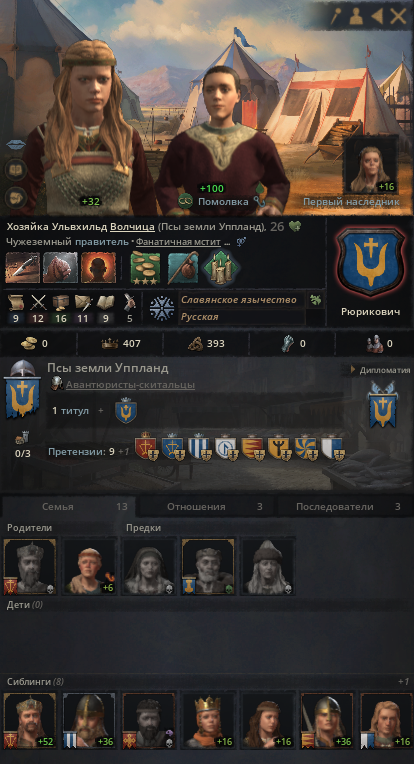This screenshot has height=764, width=414.
Task: Open the Rurikovich dynasty coat of arms
Action: pyautogui.click(x=371, y=262)
